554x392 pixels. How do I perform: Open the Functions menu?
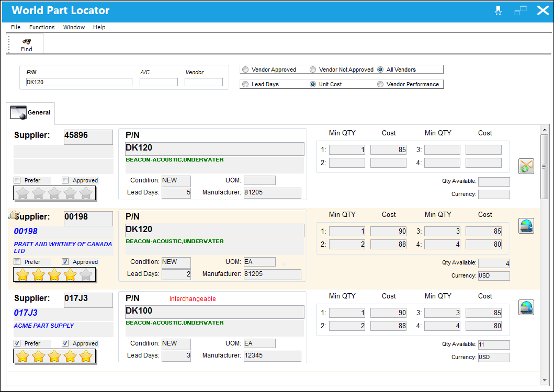coord(42,27)
